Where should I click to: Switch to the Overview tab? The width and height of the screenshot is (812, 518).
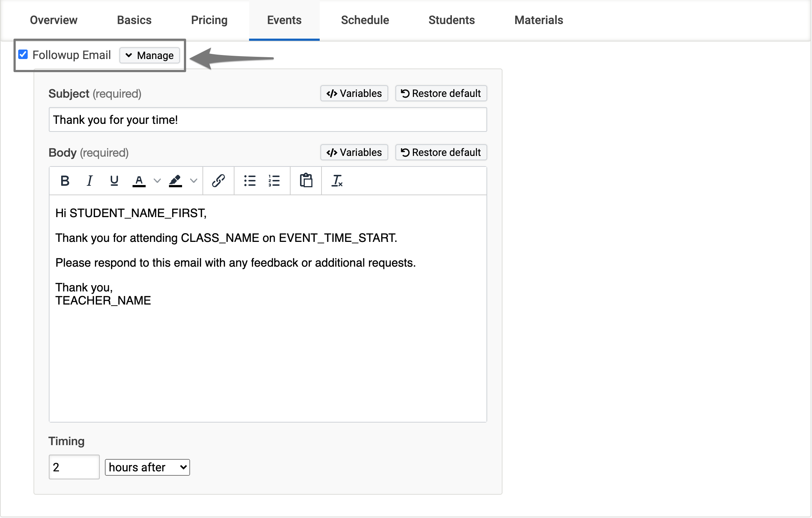click(x=54, y=20)
